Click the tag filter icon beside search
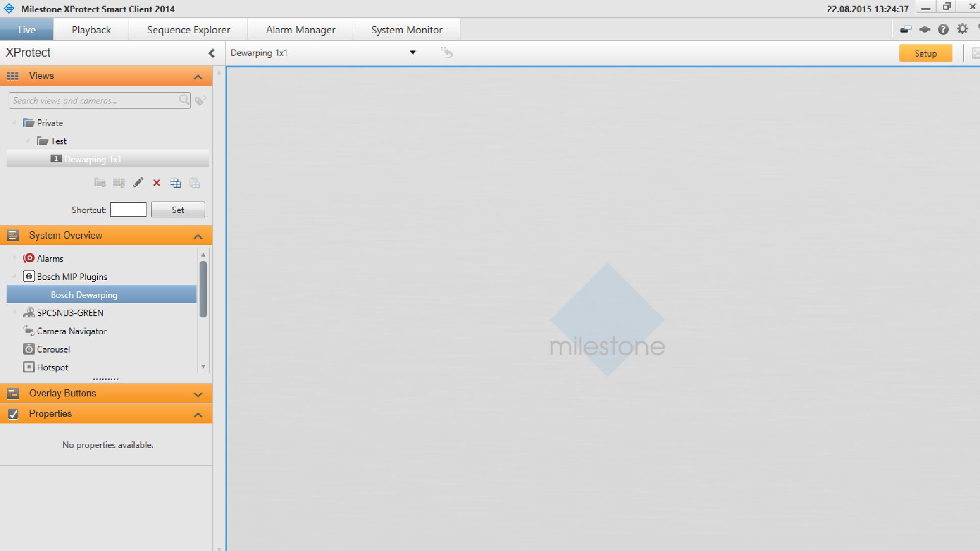This screenshot has width=980, height=551. (x=201, y=101)
